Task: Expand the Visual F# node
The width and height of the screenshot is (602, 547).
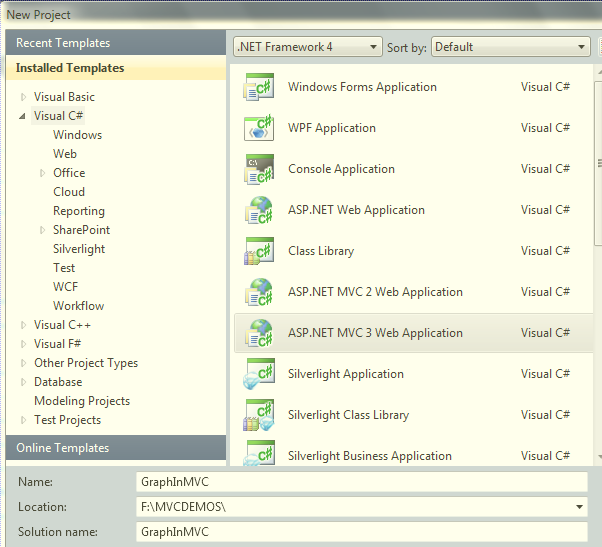Action: click(x=23, y=344)
